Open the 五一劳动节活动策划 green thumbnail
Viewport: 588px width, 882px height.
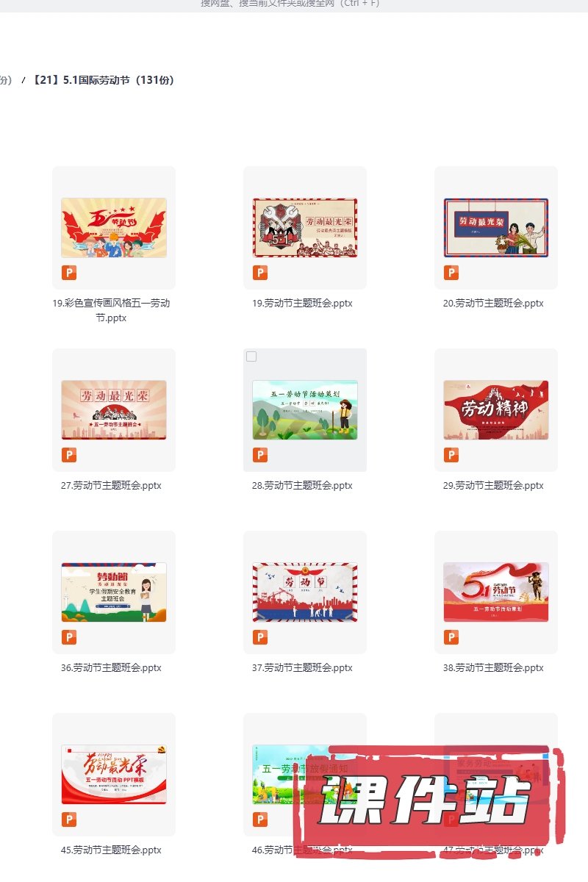coord(305,410)
